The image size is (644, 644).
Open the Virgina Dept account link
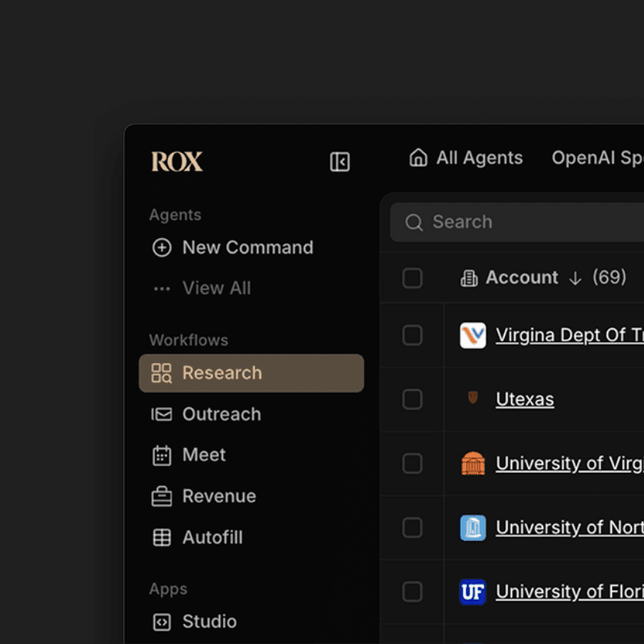tap(568, 335)
